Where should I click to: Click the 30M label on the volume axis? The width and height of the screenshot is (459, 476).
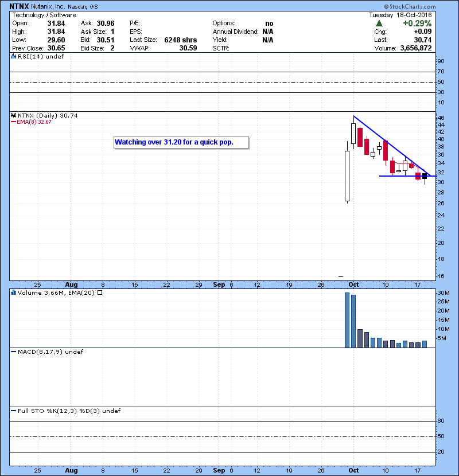click(444, 293)
